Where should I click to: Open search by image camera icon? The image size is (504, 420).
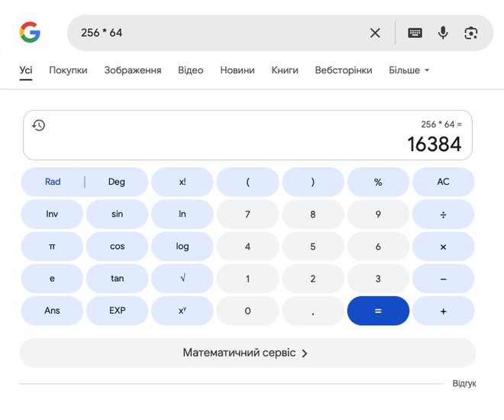pos(471,33)
